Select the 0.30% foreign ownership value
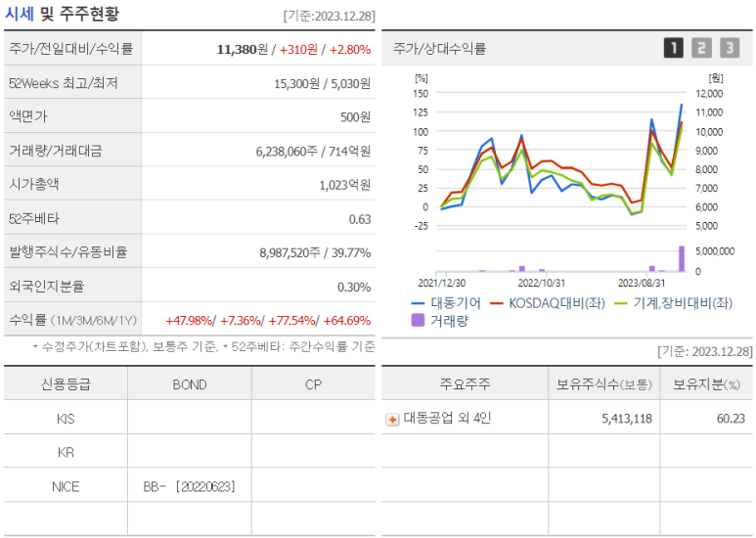This screenshot has height=538, width=756. [x=354, y=288]
